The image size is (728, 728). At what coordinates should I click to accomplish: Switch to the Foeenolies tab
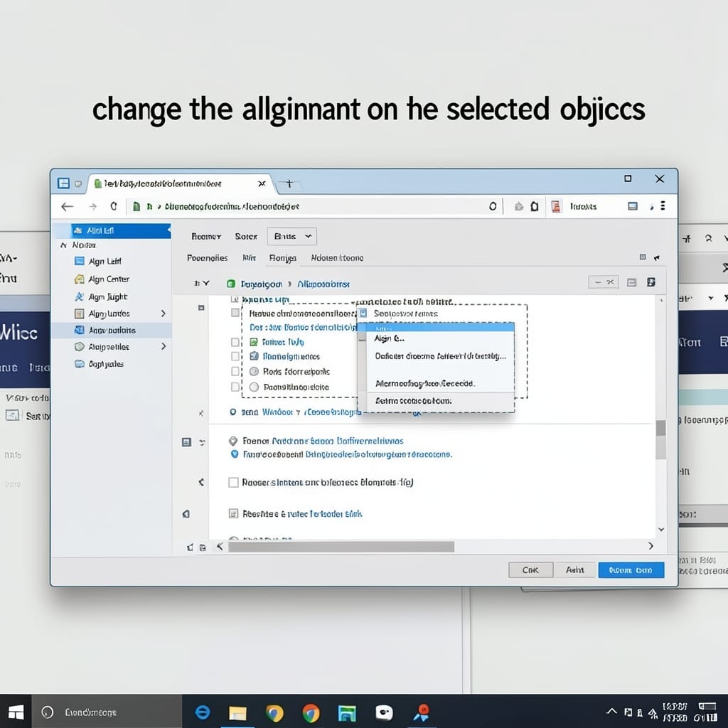[207, 257]
